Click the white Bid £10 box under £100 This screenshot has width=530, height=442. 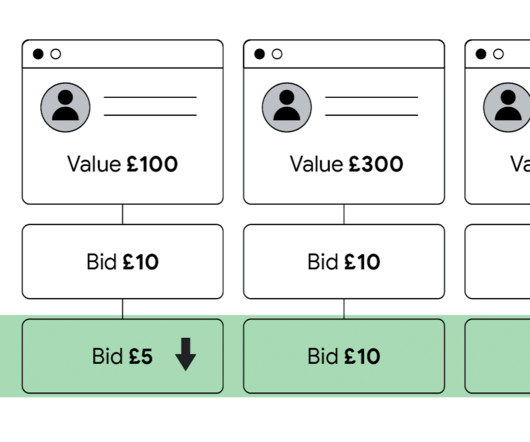(123, 262)
